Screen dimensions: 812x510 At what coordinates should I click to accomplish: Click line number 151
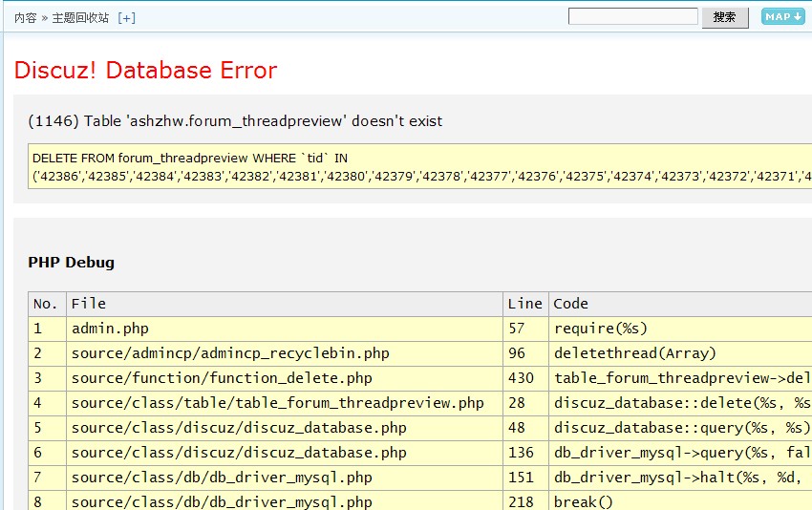click(x=525, y=478)
